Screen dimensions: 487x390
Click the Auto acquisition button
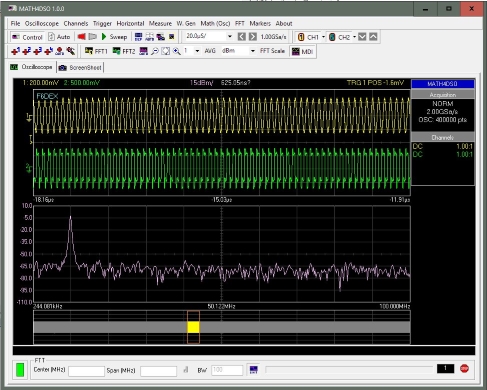[x=59, y=37]
